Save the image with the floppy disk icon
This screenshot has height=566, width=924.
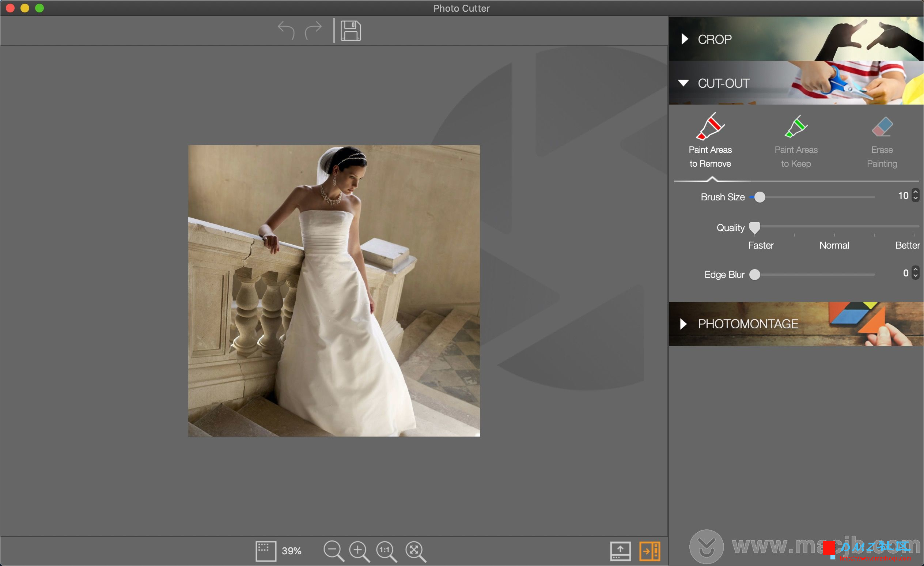[x=351, y=31]
